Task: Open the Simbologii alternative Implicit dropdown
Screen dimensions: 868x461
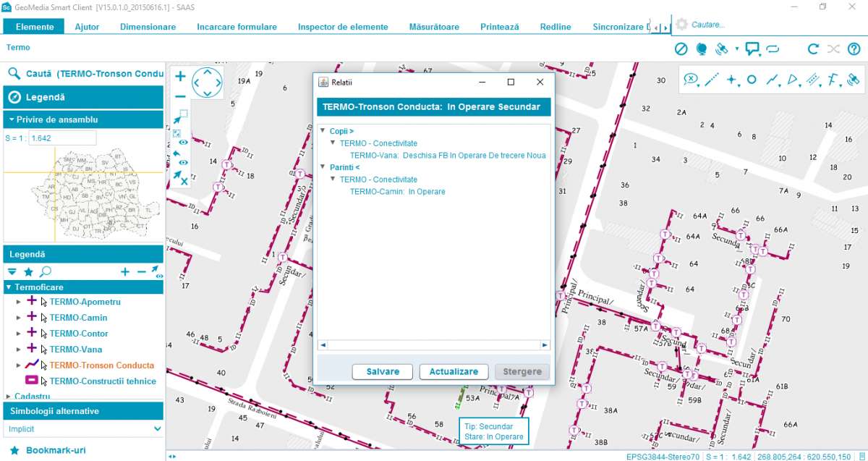Action: (82, 429)
